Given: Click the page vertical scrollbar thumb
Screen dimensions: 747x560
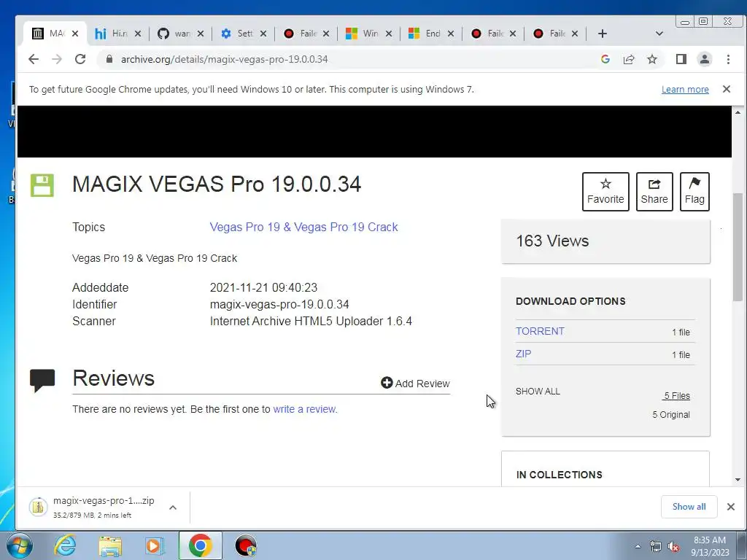Looking at the screenshot, I should click(x=738, y=246).
